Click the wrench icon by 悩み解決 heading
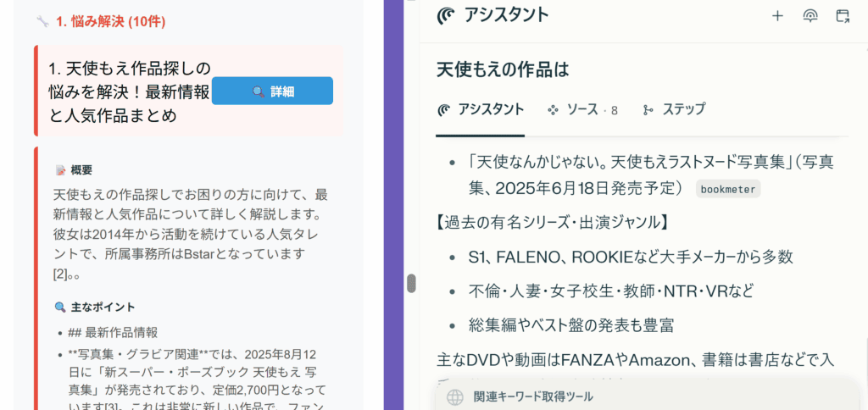 pyautogui.click(x=43, y=22)
